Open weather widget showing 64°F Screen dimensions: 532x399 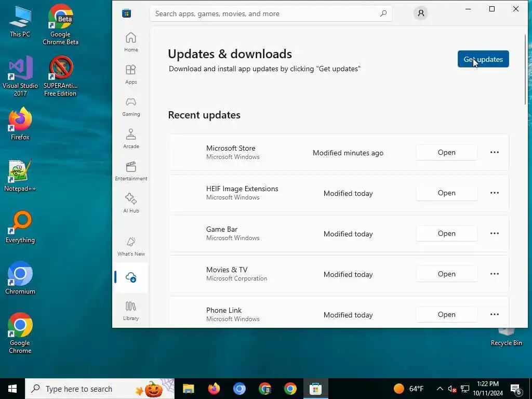(408, 389)
